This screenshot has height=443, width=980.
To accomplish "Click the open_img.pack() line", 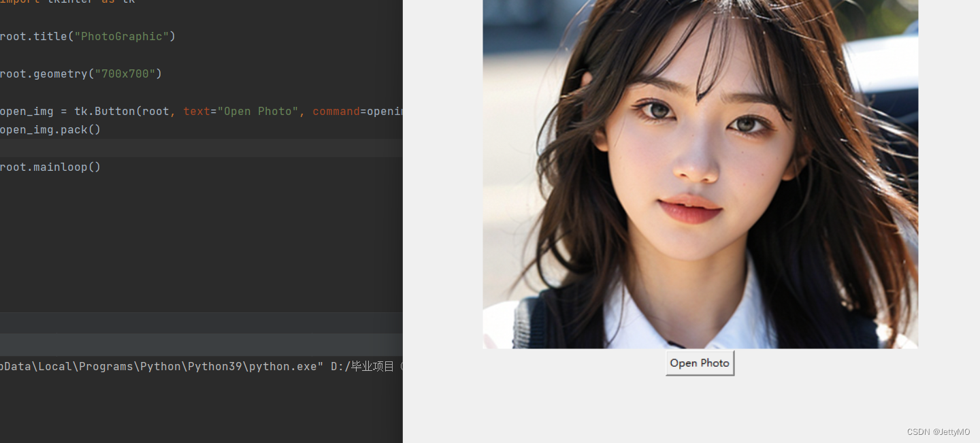I will (50, 129).
